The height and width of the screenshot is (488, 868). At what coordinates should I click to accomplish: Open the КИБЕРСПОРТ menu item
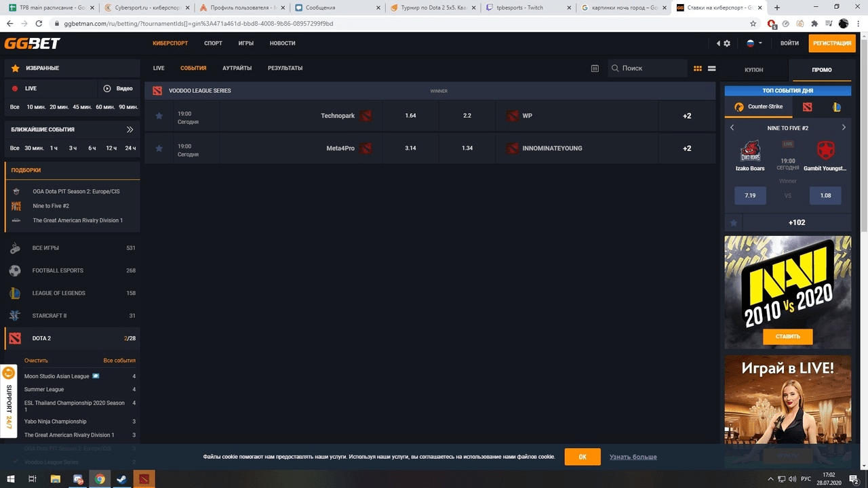[170, 43]
